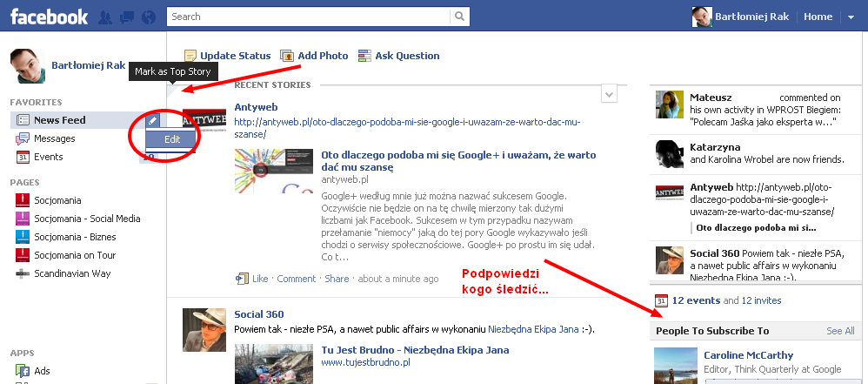Open friend requests icon in header
868x384 pixels.
pos(105,17)
